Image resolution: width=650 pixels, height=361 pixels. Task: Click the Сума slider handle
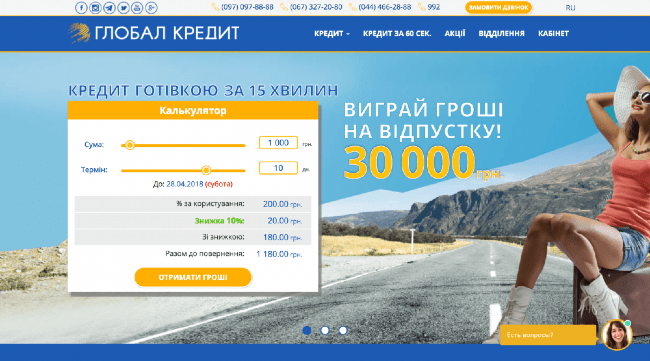click(130, 145)
